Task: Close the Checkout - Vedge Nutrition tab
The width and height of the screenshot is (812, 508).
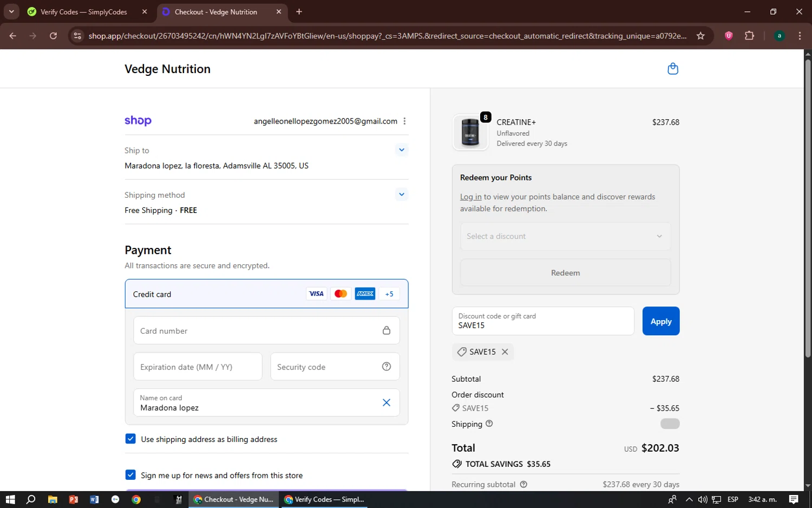Action: point(279,12)
